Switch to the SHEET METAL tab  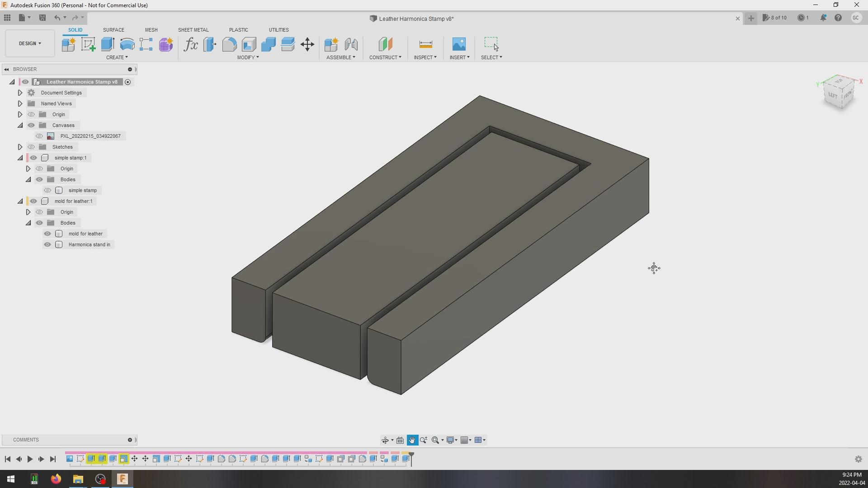(x=193, y=30)
